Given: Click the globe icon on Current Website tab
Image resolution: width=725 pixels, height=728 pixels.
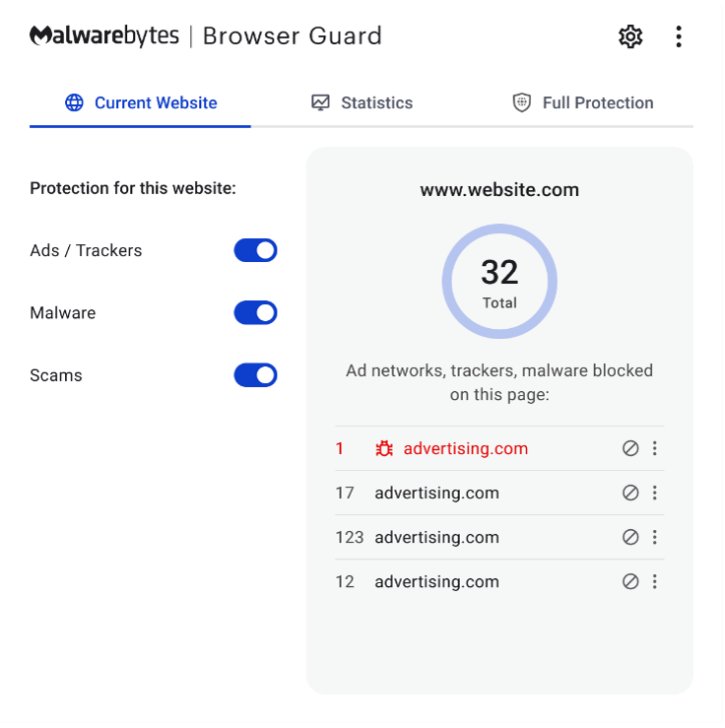Looking at the screenshot, I should pyautogui.click(x=74, y=102).
